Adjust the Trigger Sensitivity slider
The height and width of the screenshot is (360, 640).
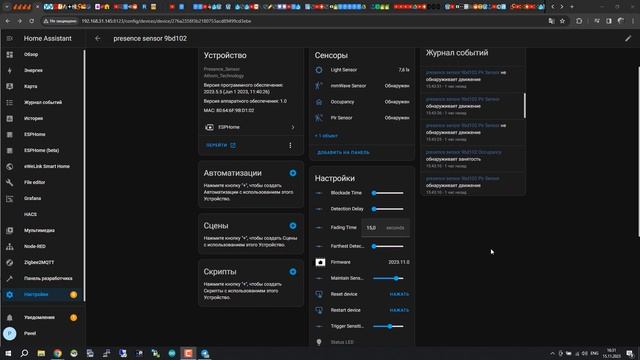(x=388, y=326)
